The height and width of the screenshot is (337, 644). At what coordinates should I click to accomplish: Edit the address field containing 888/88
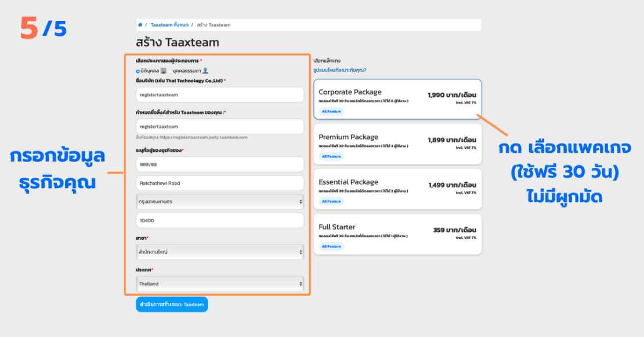point(220,164)
